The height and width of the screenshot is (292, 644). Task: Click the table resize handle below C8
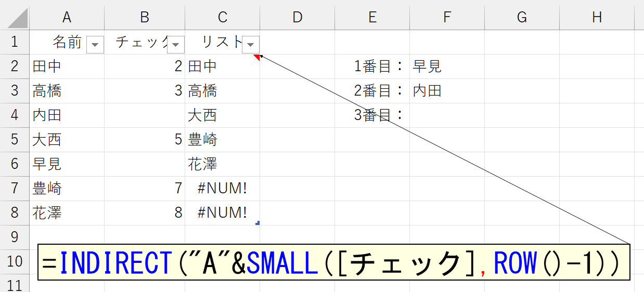[257, 223]
